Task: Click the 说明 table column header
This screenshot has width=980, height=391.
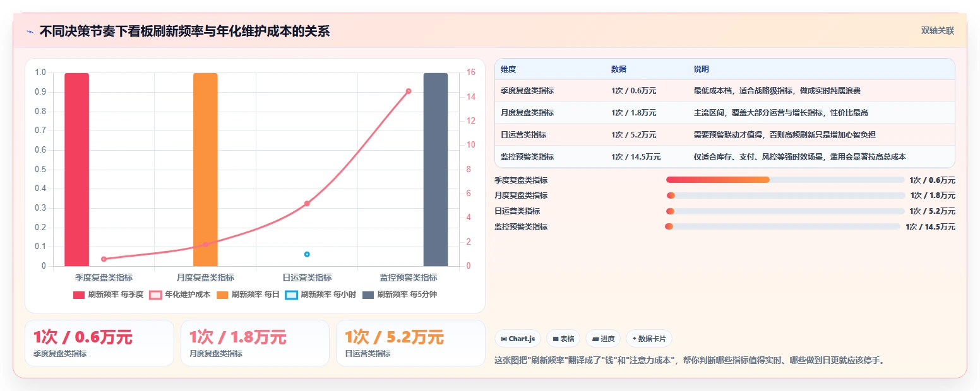Action: [702, 69]
